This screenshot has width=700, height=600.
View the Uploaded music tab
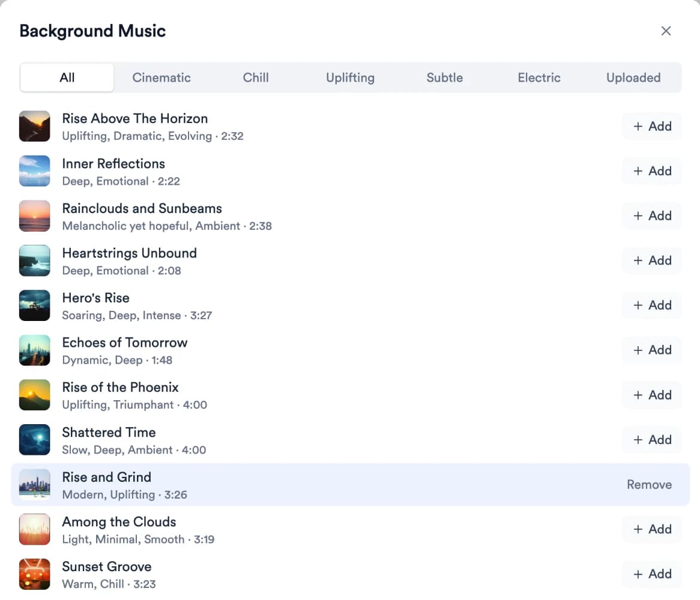[633, 77]
